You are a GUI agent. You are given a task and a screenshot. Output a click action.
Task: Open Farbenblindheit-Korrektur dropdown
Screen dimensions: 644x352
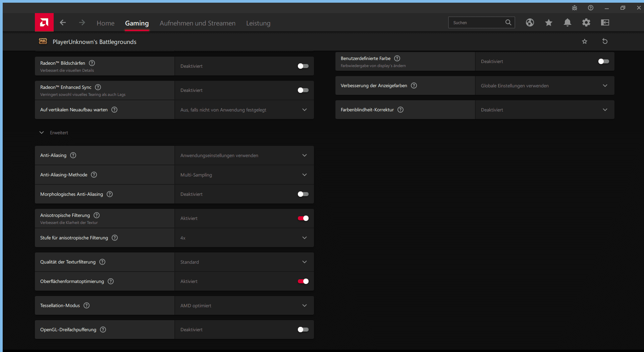[545, 110]
